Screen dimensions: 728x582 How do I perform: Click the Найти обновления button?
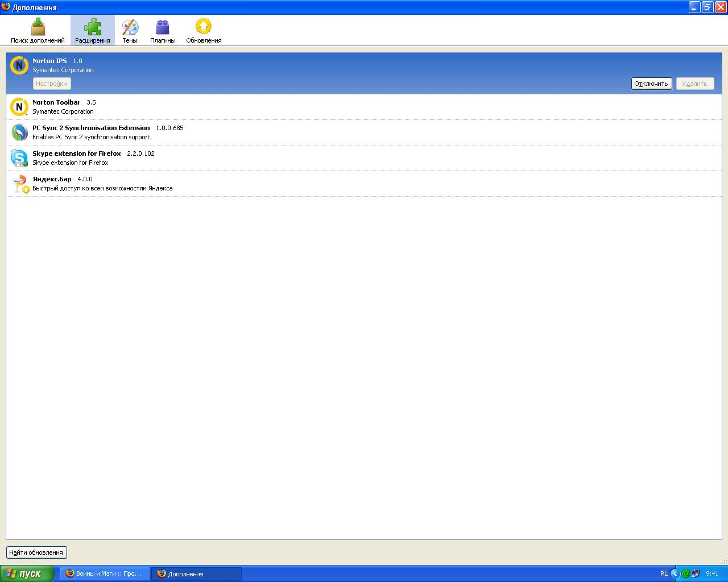click(36, 552)
